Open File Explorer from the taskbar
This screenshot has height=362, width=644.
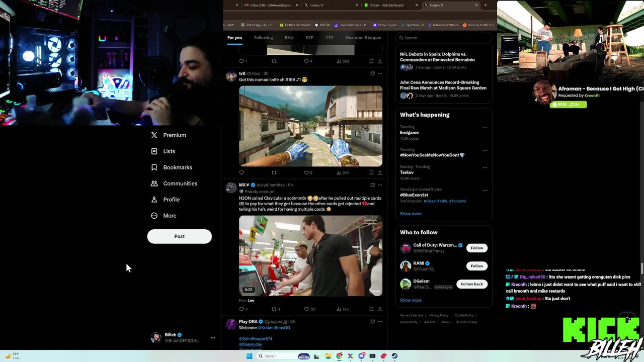pos(328,356)
